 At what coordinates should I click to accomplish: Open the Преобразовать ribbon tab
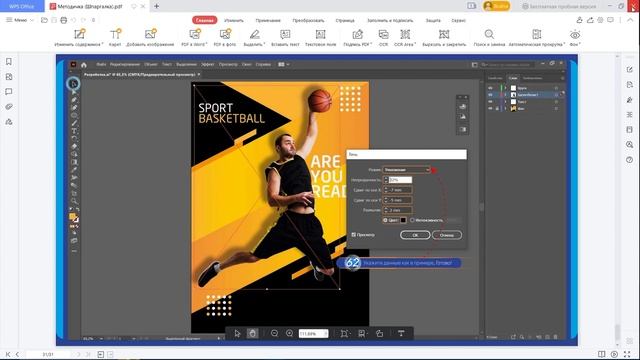[x=308, y=20]
